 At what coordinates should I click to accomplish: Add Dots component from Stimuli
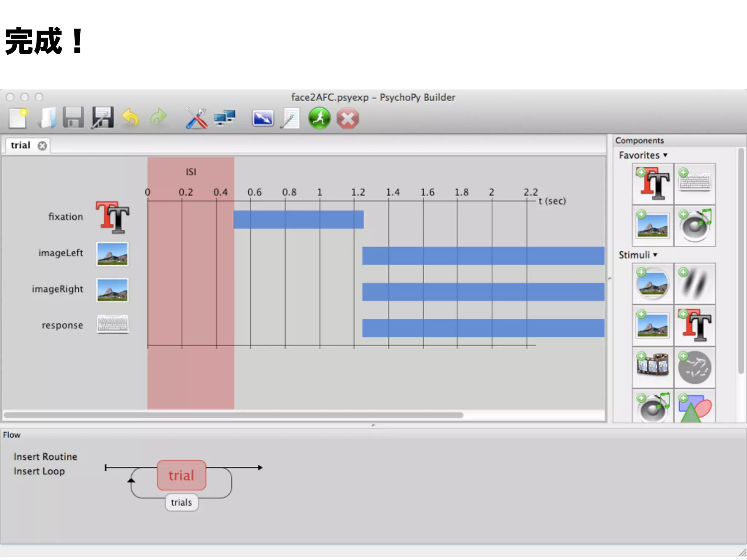tap(695, 367)
